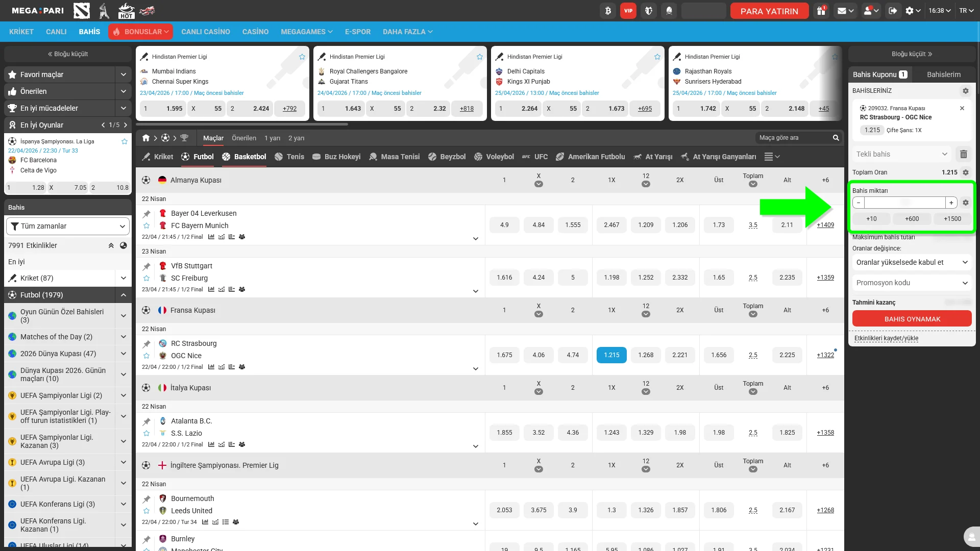Screen dimensions: 980x551
Task: Open the cricket player shortcut icon
Action: 104,11
